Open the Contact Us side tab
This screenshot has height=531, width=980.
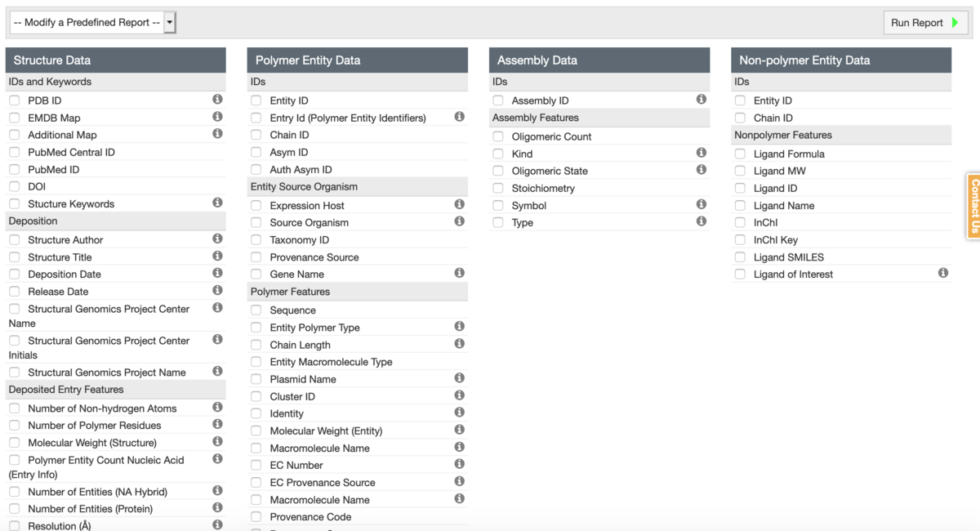973,206
